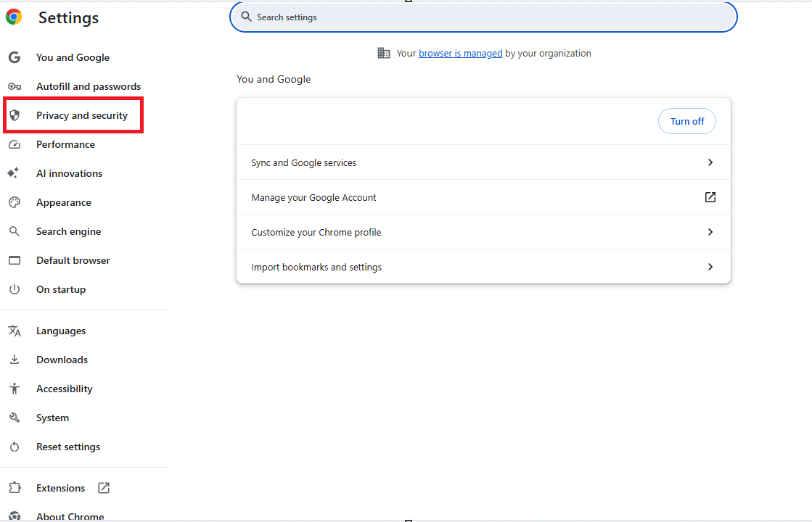Click the Chrome logo beside Settings
This screenshot has height=522, width=812.
[14, 17]
